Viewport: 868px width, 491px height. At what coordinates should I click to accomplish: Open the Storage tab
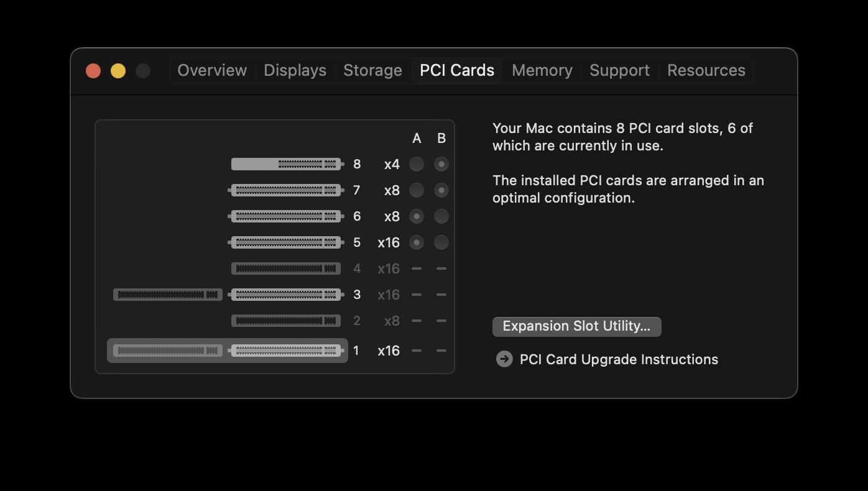coord(372,70)
